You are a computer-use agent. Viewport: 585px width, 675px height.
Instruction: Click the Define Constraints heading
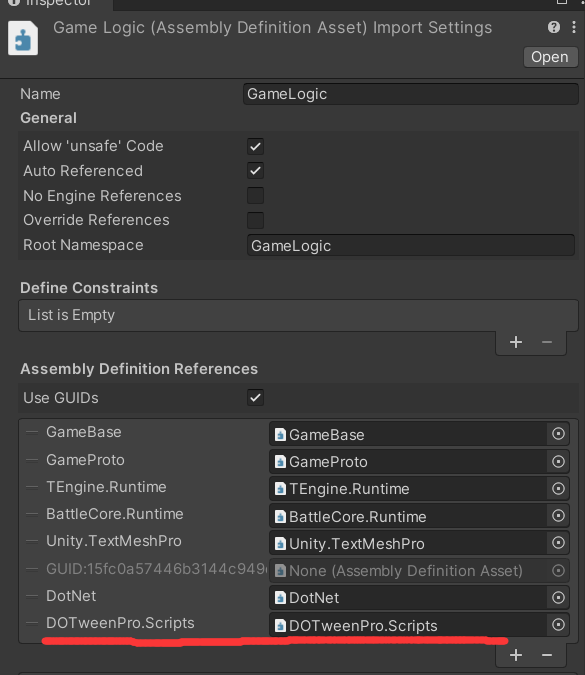click(x=89, y=288)
